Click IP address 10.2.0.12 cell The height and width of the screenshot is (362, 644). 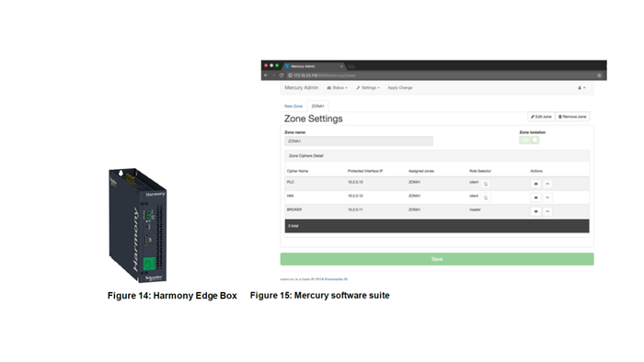tap(355, 196)
